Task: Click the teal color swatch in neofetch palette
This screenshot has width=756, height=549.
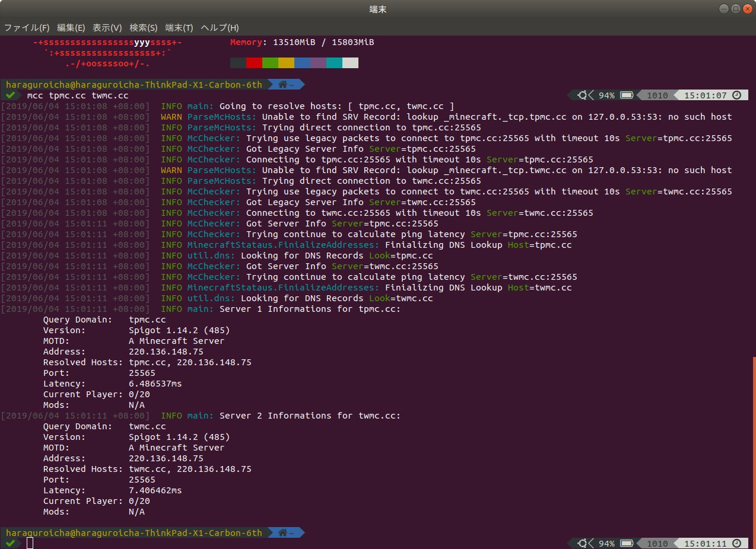Action: tap(334, 63)
